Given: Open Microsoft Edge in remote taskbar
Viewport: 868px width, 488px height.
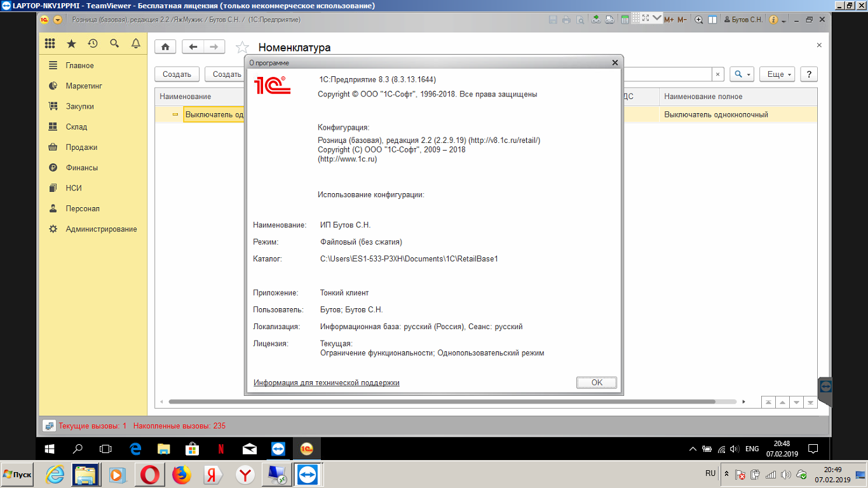Looking at the screenshot, I should point(135,449).
